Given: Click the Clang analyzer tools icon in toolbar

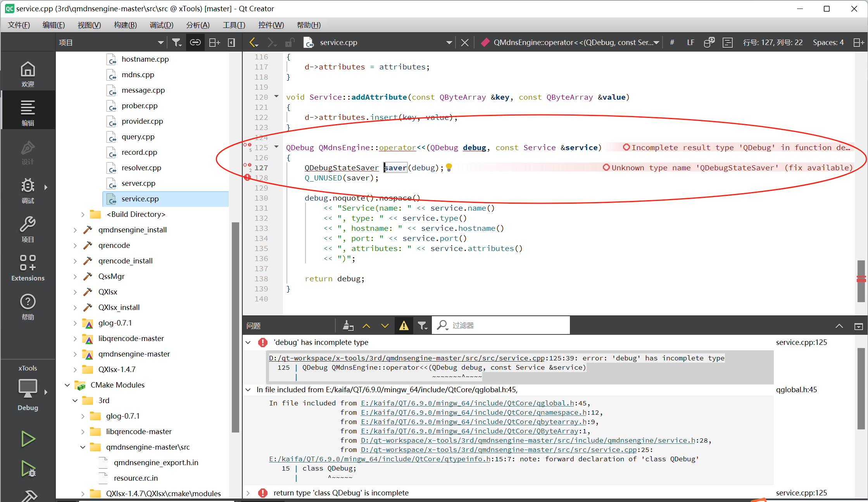Looking at the screenshot, I should (x=709, y=42).
